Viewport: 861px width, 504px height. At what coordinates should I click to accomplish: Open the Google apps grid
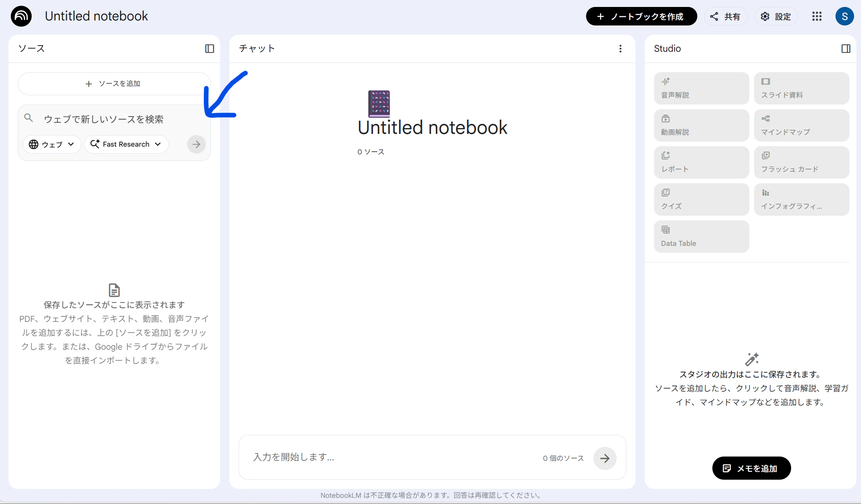click(817, 16)
